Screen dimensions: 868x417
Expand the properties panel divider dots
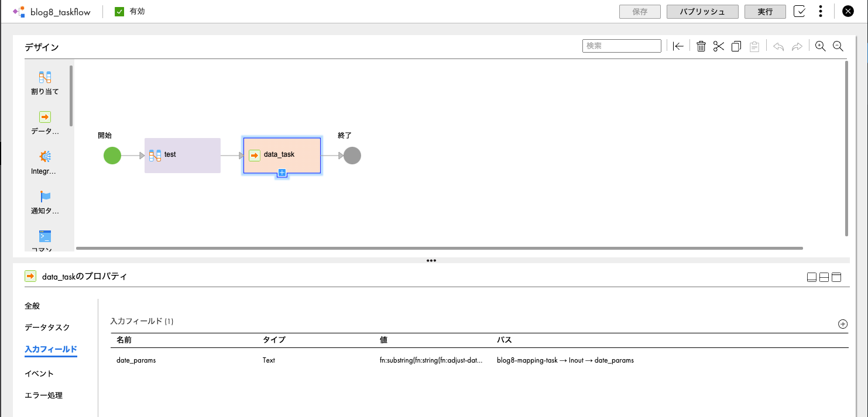click(x=431, y=260)
